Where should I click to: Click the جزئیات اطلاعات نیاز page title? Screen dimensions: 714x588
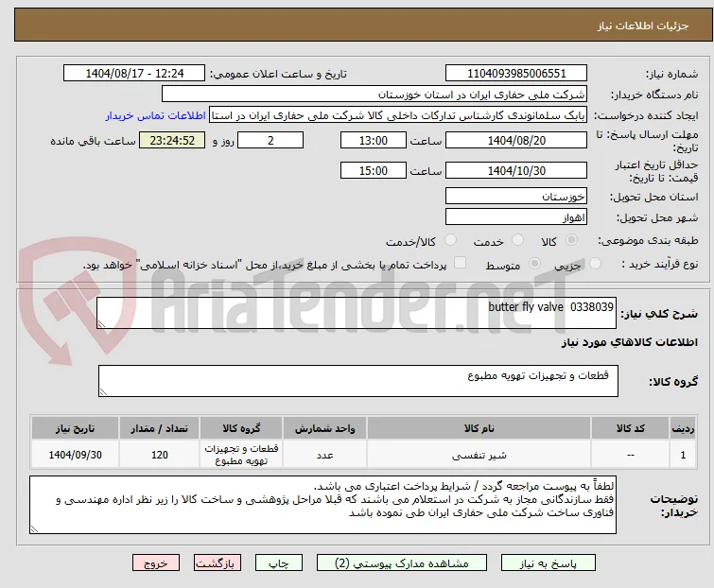tap(642, 26)
